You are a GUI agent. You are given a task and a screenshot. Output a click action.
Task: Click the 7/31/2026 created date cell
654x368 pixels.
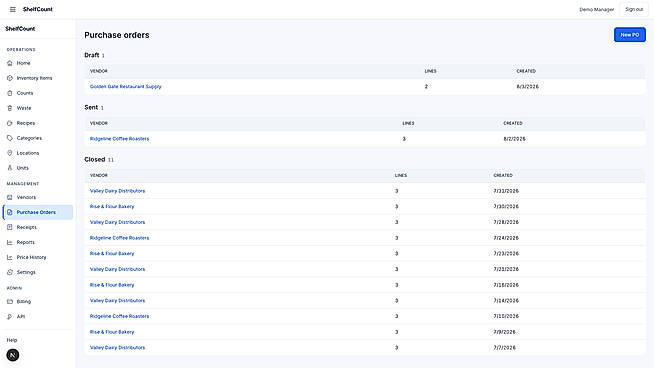pyautogui.click(x=506, y=191)
